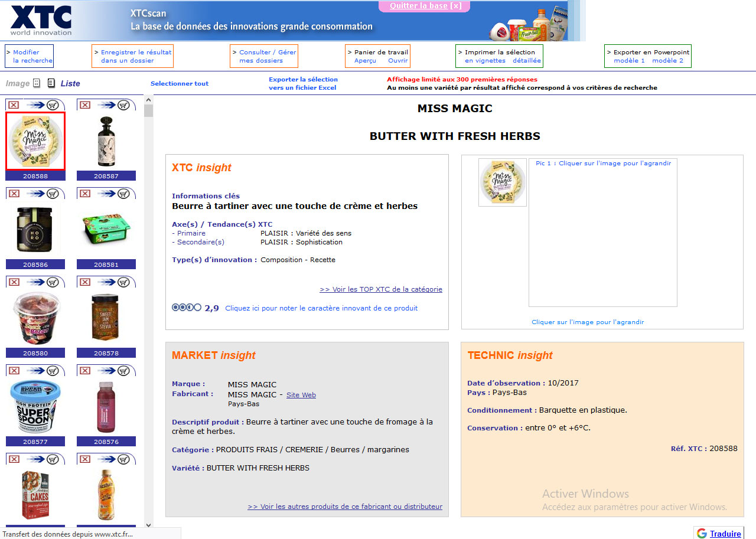Open Consulter / Gérer mes dossiers
756x539 pixels.
263,56
